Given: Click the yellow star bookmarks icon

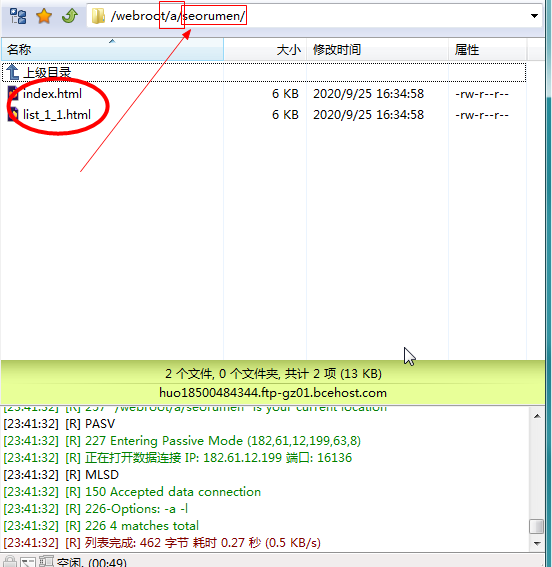Looking at the screenshot, I should [44, 16].
